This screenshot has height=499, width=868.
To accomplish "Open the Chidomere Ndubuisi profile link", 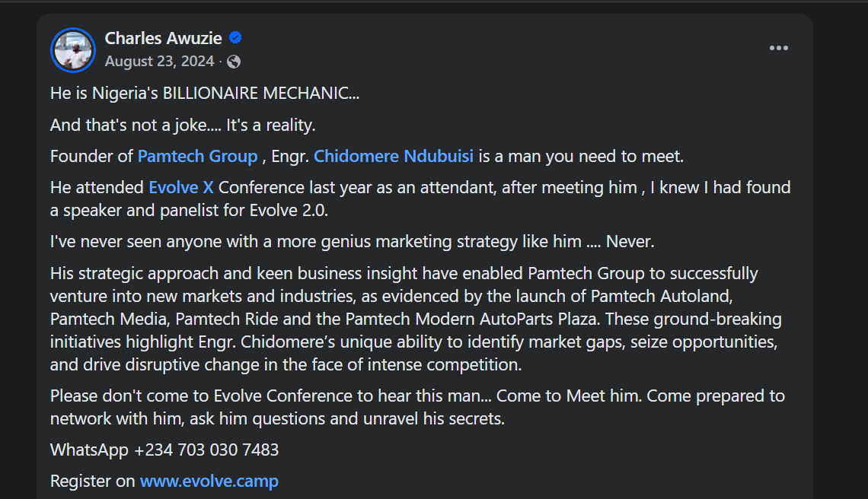I will pos(394,157).
